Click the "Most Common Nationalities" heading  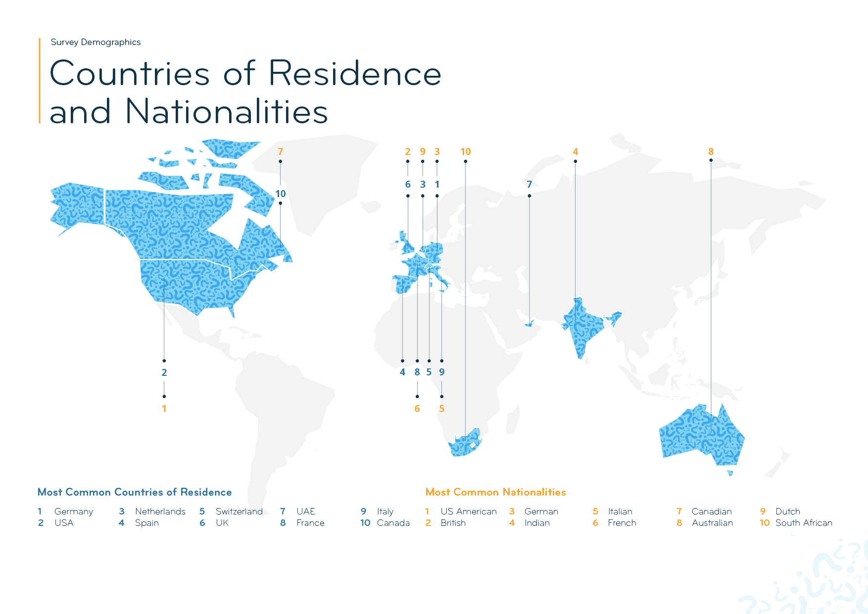point(495,492)
